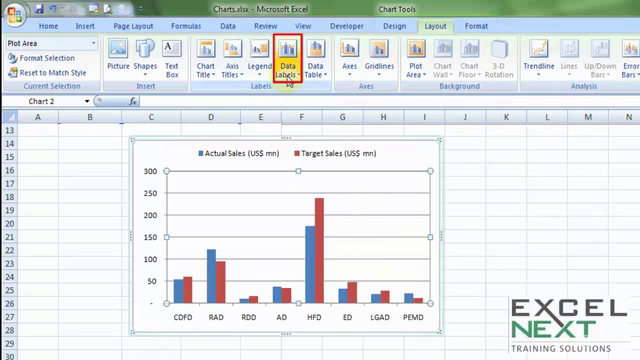Click the Print Preview icon in quick access toolbar
Screen dimensions: 640x360
click(x=108, y=9)
